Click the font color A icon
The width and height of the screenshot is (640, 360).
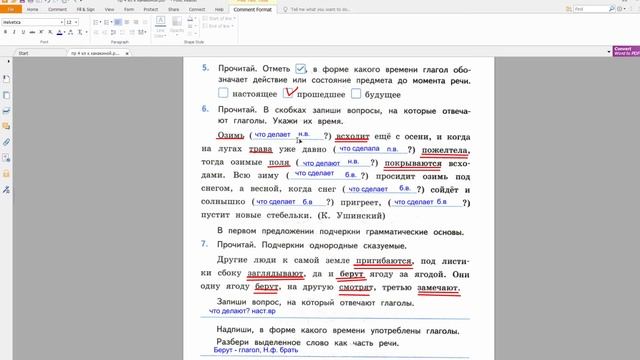point(59,32)
